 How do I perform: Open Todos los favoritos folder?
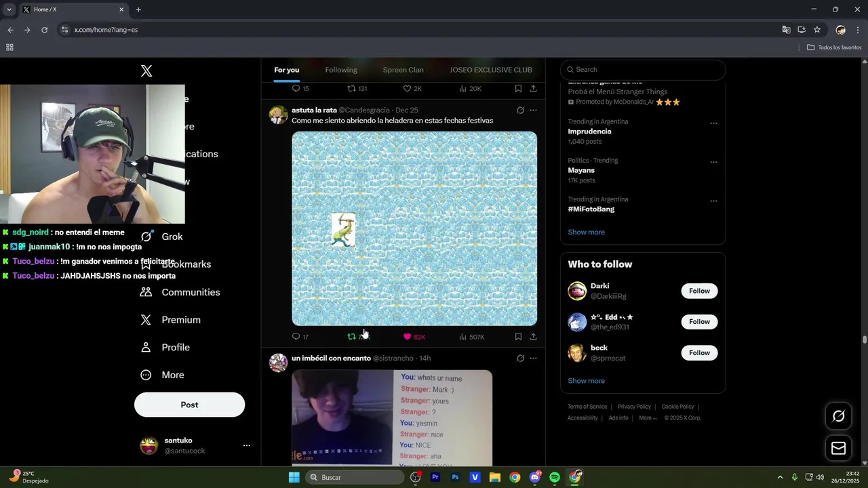pos(834,47)
